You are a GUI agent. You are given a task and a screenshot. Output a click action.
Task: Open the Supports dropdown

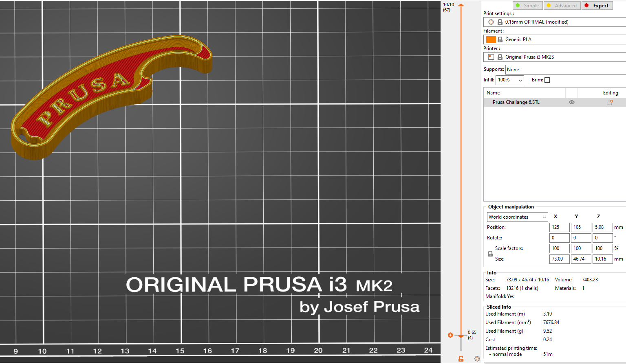click(565, 70)
